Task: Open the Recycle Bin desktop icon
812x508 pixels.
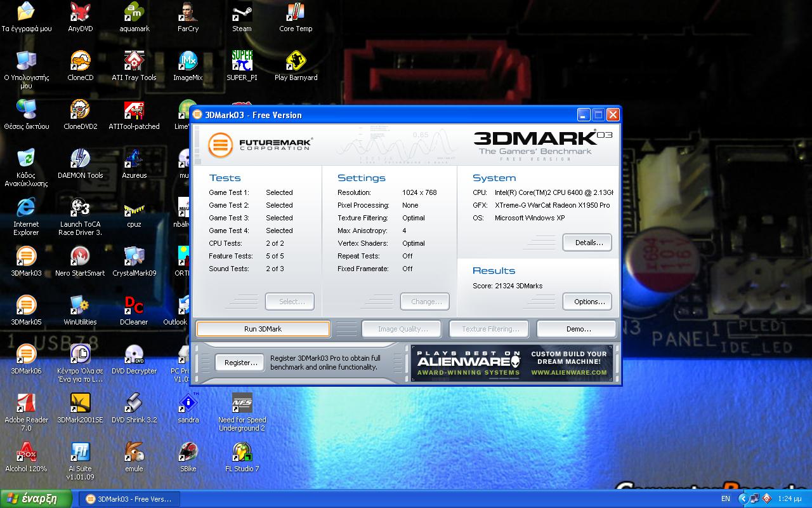Action: tap(26, 168)
